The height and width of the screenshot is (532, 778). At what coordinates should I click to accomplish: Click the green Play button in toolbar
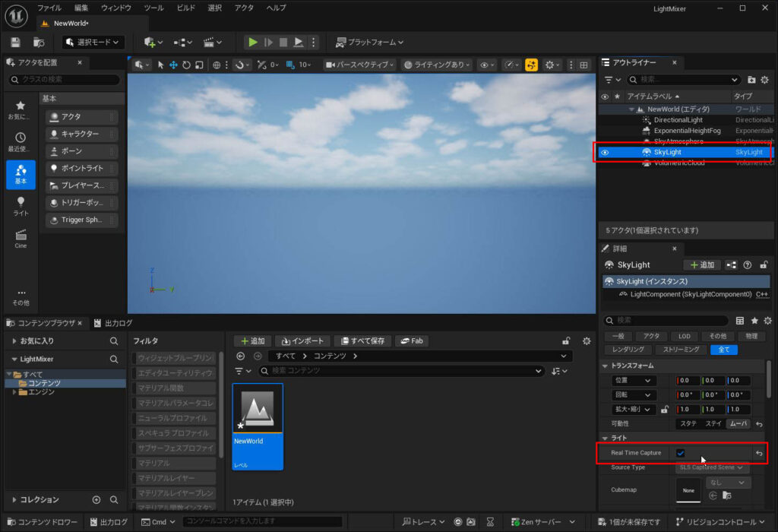click(x=253, y=43)
